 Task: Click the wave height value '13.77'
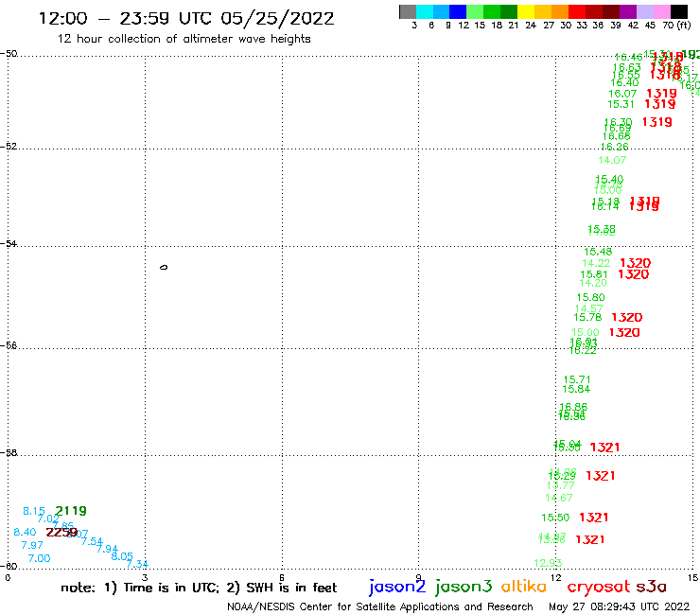(x=561, y=485)
